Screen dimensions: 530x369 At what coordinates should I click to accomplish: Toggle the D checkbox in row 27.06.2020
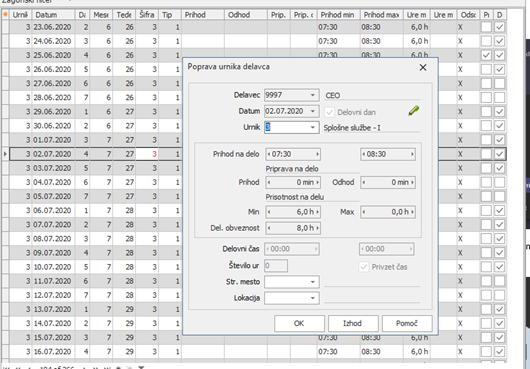click(500, 83)
